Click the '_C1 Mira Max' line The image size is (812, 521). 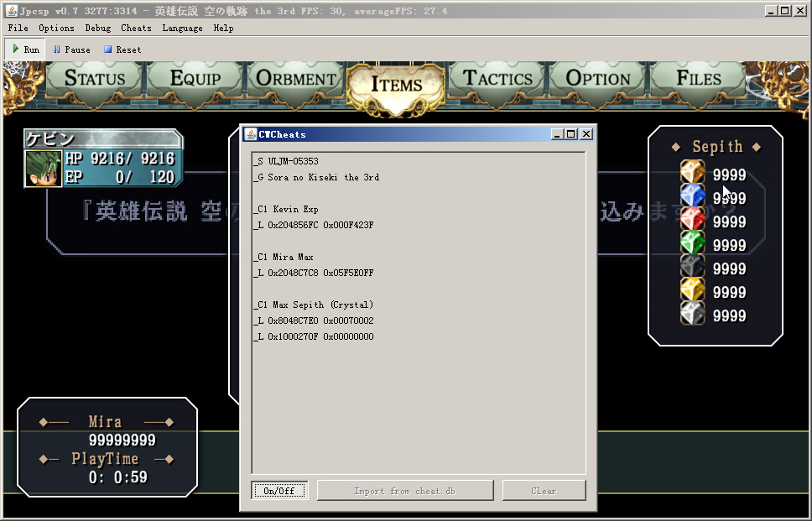[284, 257]
